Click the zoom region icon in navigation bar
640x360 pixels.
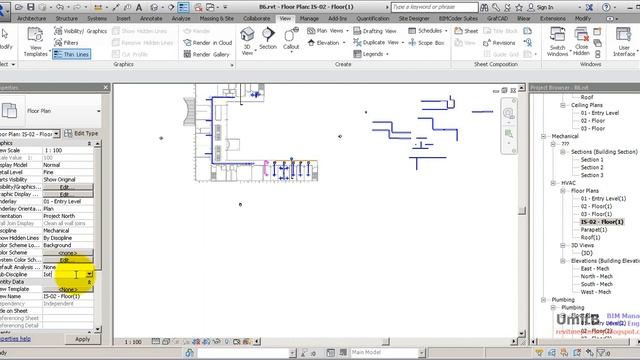point(509,133)
